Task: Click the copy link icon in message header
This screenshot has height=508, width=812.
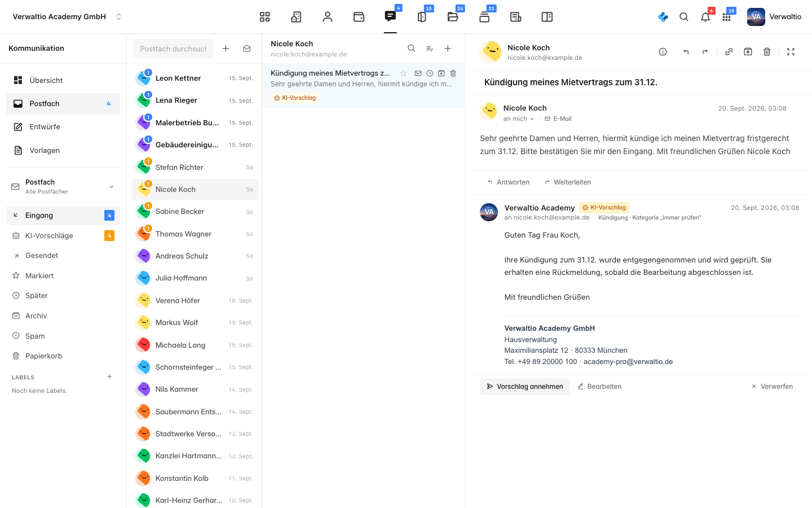Action: click(x=729, y=52)
